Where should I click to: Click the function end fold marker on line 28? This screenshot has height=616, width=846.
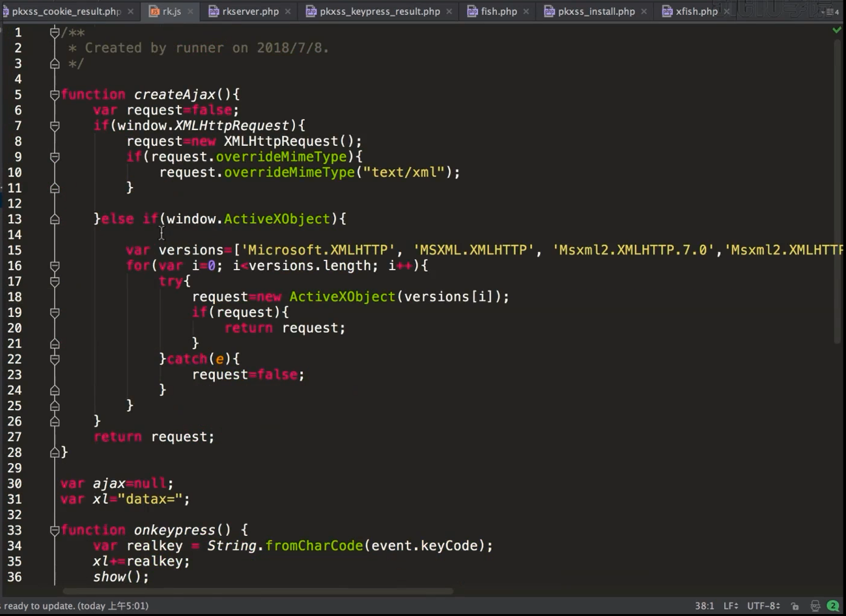(x=55, y=452)
